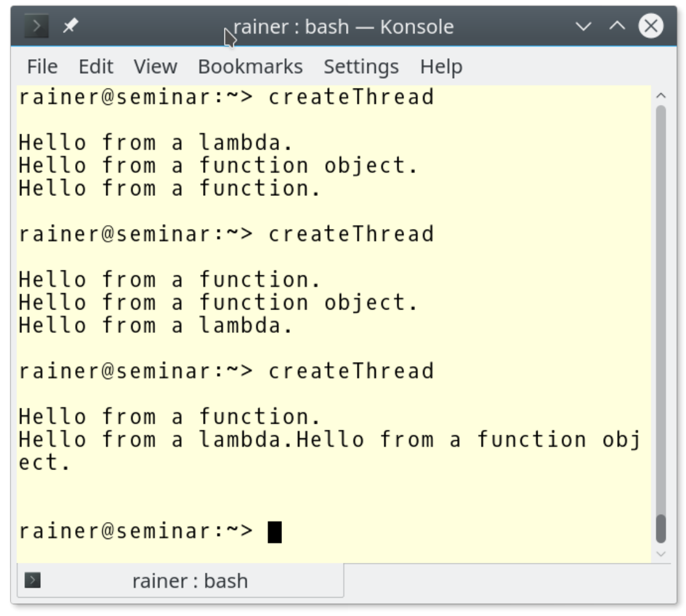Open the File menu

(42, 67)
